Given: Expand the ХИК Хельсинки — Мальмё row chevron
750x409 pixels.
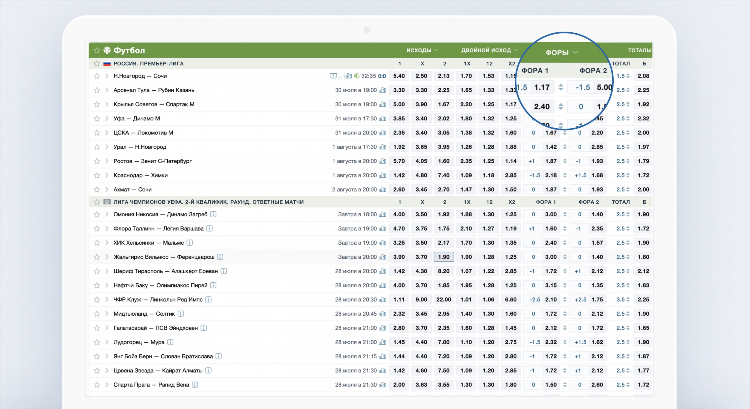Looking at the screenshot, I should [x=107, y=243].
